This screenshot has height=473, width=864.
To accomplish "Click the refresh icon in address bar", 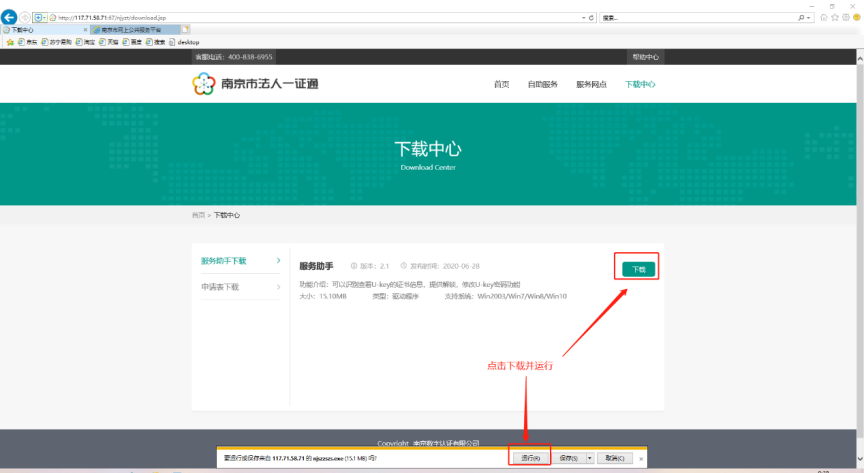I will 593,18.
